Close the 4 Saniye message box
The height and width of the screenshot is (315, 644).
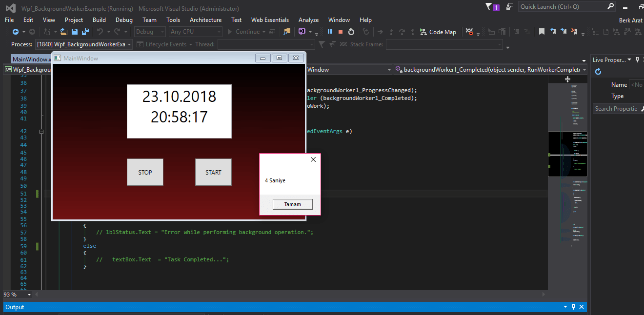pos(313,159)
